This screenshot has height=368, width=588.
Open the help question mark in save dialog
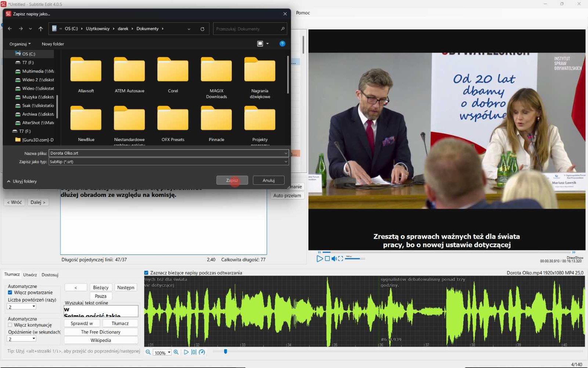coord(282,43)
